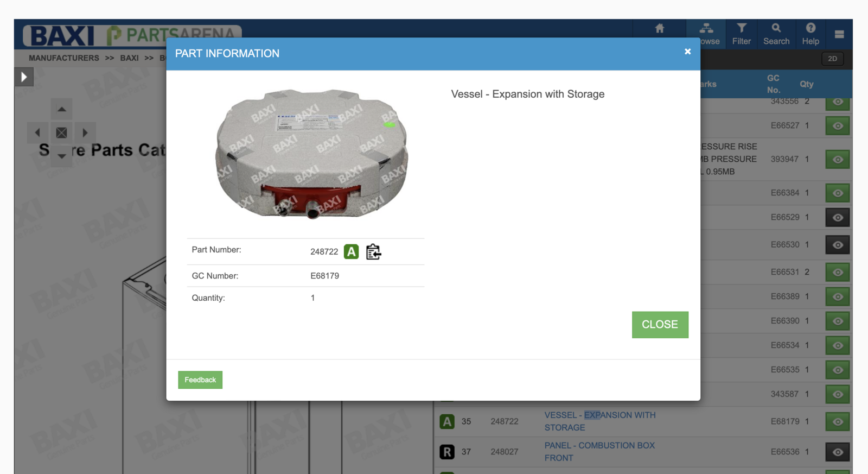Image resolution: width=868 pixels, height=474 pixels.
Task: Expand the left side panel arrow
Action: 24,77
